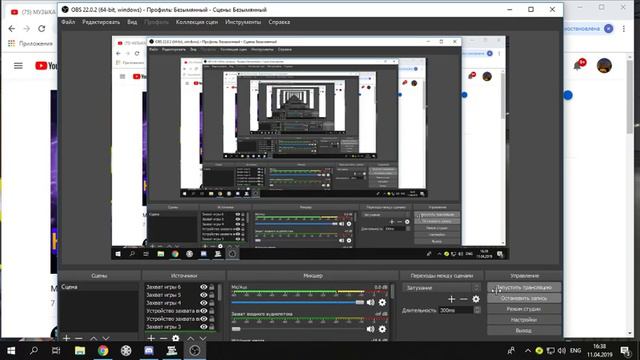640x360 pixels.
Task: Toggle visibility of the Захват игры 5 source
Action: point(204,295)
